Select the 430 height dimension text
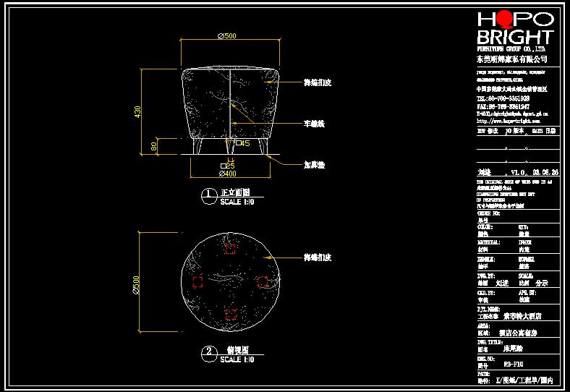Image resolution: width=570 pixels, height=392 pixels. pos(137,111)
